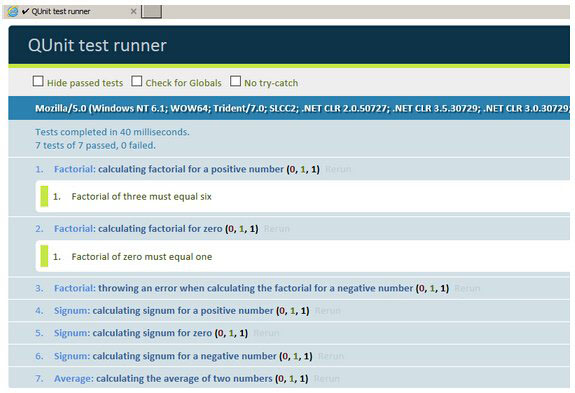
Task: Expand test 4 signum for a positive number
Action: [x=164, y=311]
